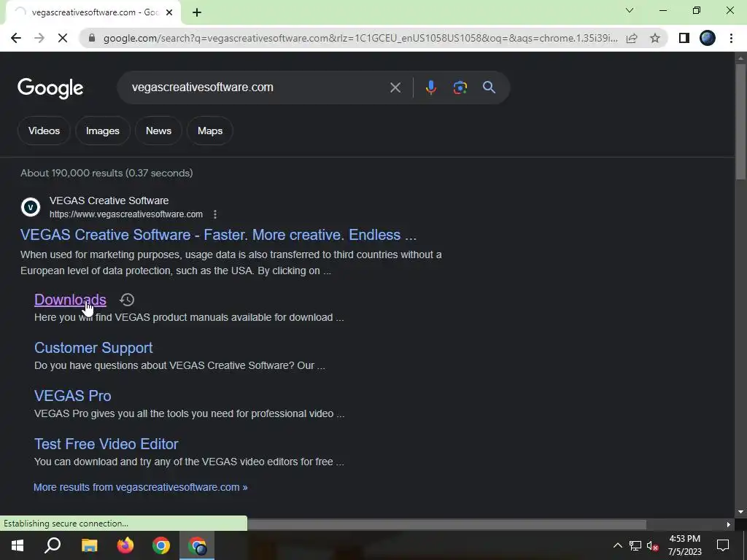Click the muted volume tray icon

[653, 545]
